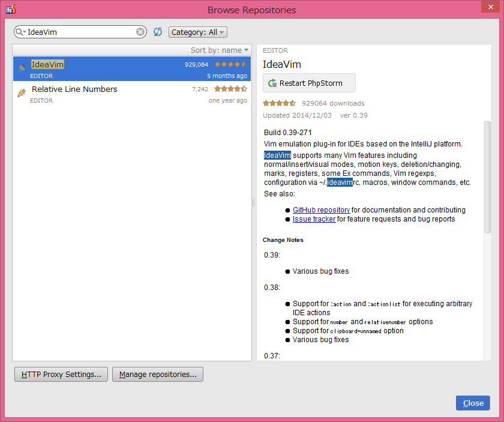Open the Manage repositories dialog
Screen dimensions: 504x422
[157, 374]
